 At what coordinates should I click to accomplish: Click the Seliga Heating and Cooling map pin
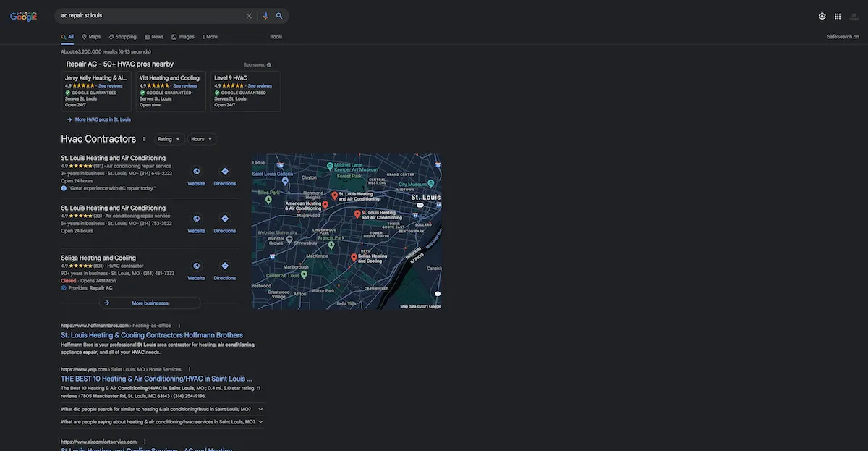(x=354, y=257)
